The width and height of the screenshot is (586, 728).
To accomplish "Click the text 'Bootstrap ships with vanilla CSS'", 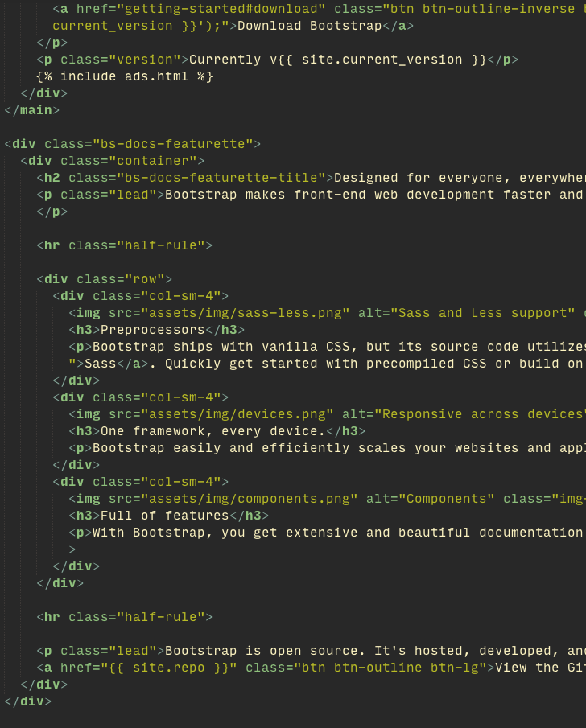I will tap(221, 347).
